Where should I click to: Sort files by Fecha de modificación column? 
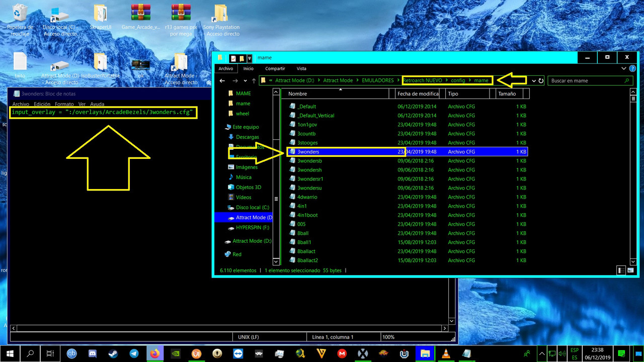(x=418, y=94)
